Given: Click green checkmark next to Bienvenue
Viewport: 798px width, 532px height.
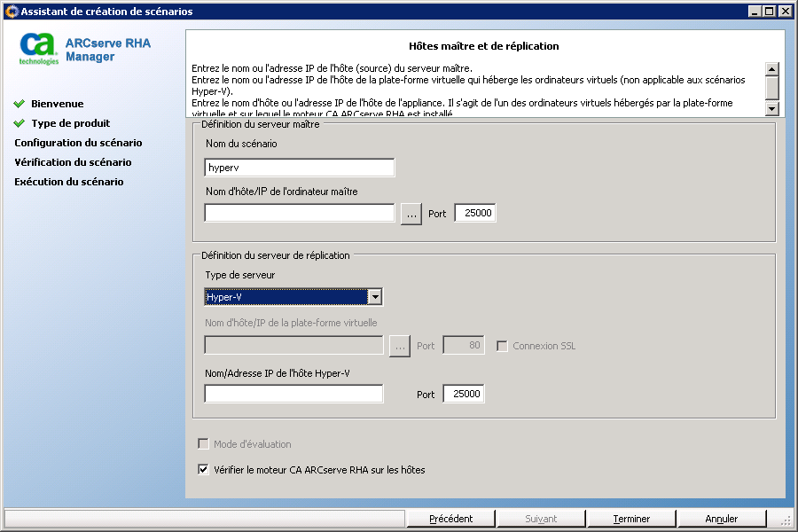Looking at the screenshot, I should 20,104.
